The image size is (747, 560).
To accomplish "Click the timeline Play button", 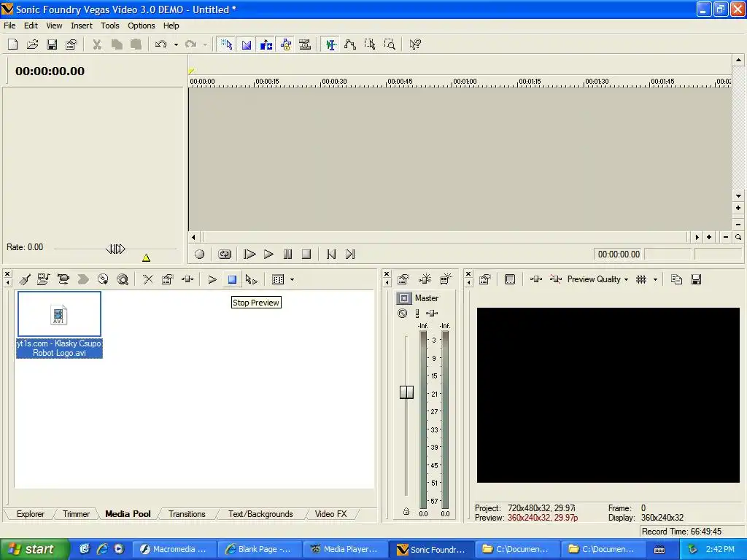I will click(268, 254).
